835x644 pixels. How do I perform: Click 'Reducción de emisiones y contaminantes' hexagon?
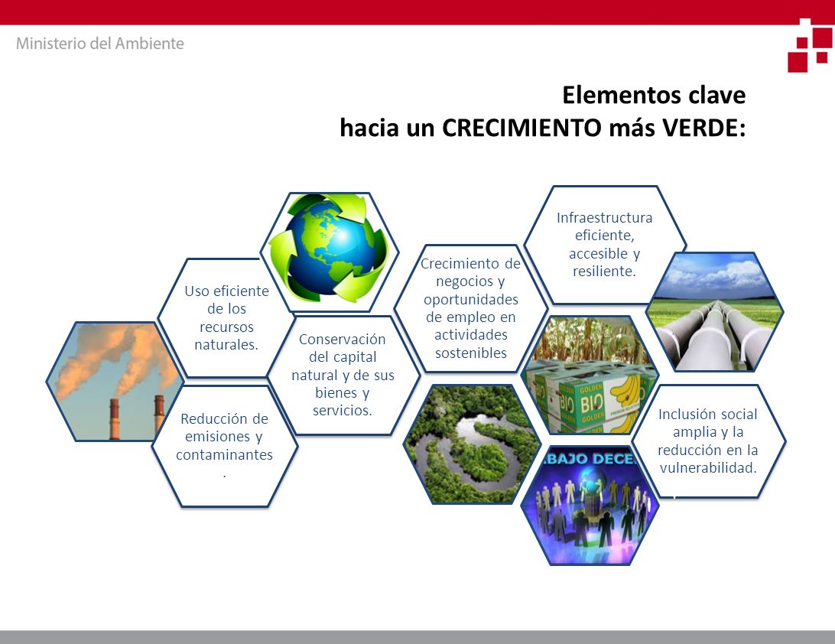pos(224,447)
